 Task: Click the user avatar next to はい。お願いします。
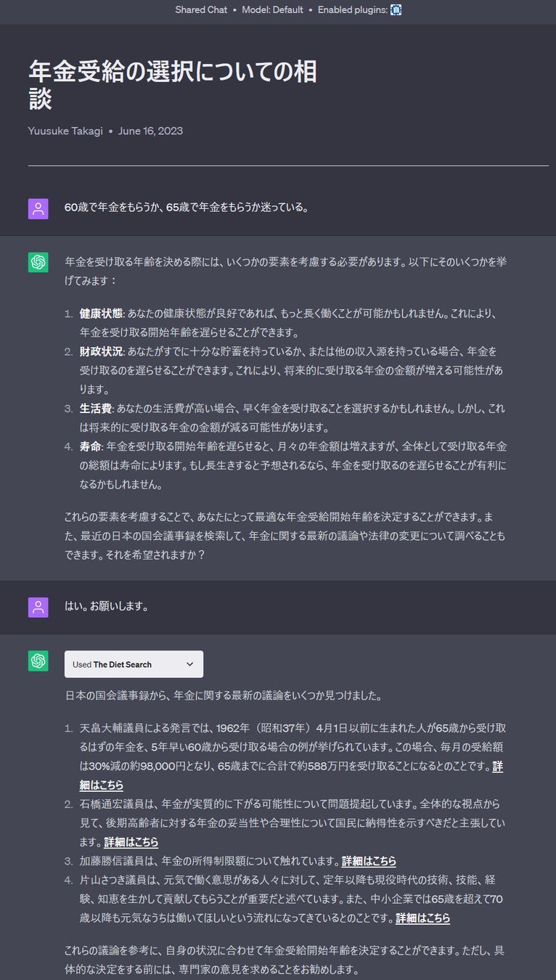pyautogui.click(x=38, y=607)
